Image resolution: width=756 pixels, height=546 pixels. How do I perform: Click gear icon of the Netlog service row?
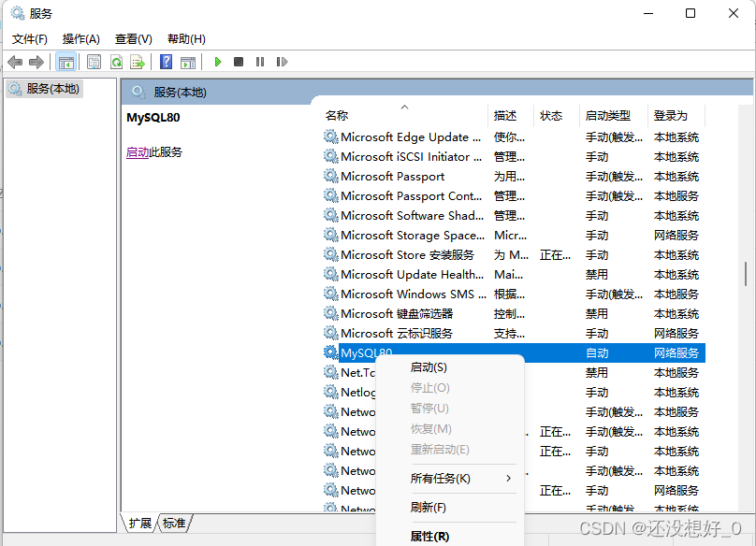[331, 393]
